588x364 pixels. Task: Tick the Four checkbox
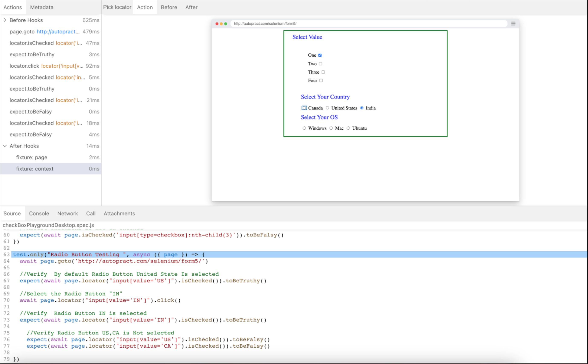pyautogui.click(x=321, y=80)
